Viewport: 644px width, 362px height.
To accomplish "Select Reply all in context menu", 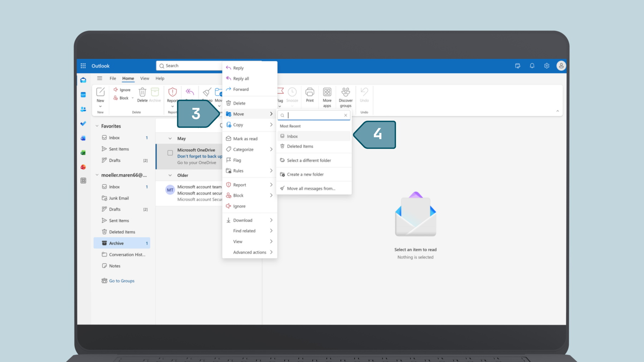I will (250, 79).
